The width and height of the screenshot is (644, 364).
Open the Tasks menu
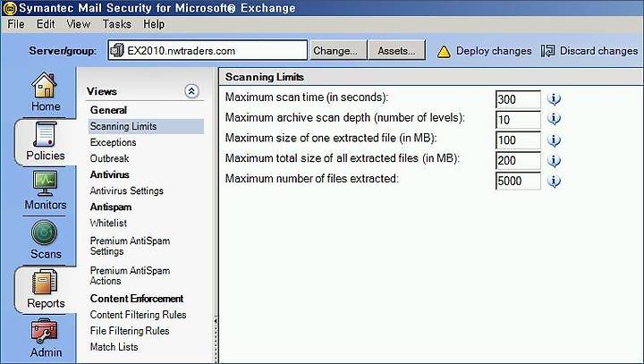coord(116,24)
